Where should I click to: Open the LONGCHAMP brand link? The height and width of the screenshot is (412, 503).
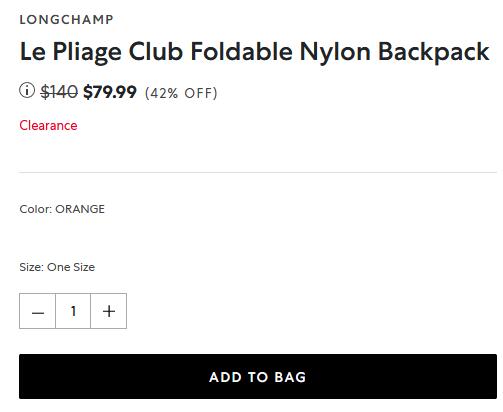[x=66, y=20]
